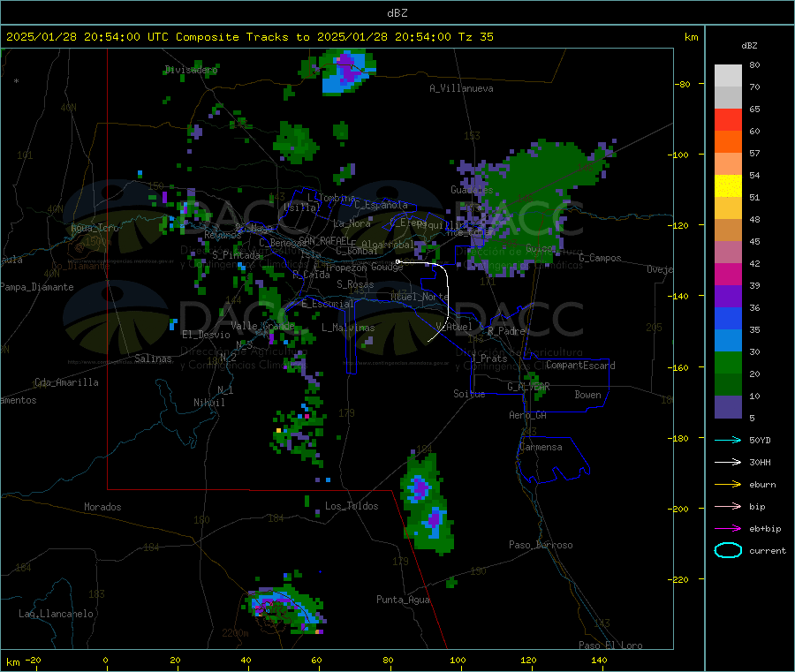Click the C_Española map label

pos(382,205)
